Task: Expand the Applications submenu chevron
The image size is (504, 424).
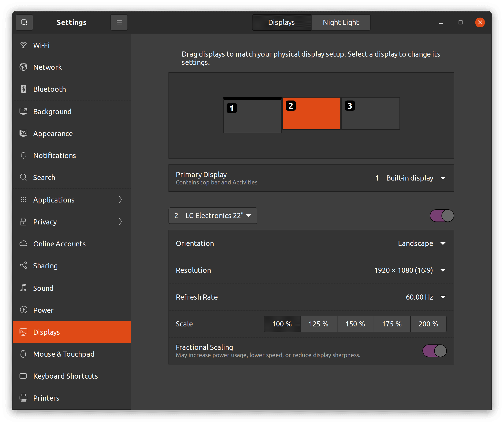Action: click(120, 200)
